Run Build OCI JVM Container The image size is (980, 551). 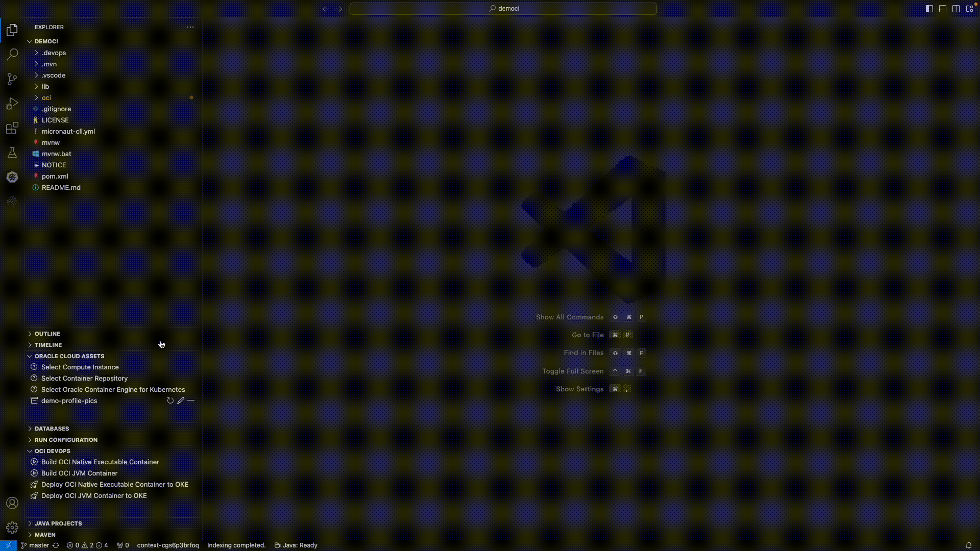(79, 473)
